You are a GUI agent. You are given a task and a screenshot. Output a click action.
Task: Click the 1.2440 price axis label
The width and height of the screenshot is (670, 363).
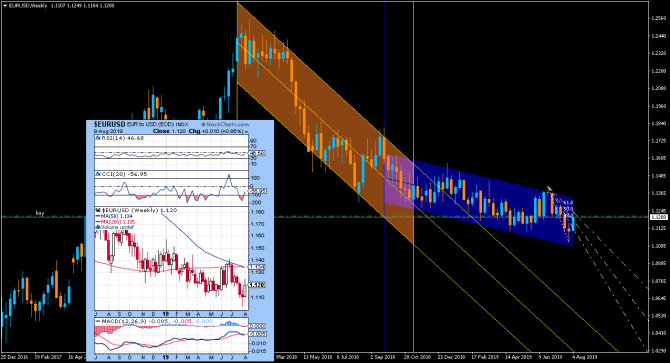pos(658,36)
